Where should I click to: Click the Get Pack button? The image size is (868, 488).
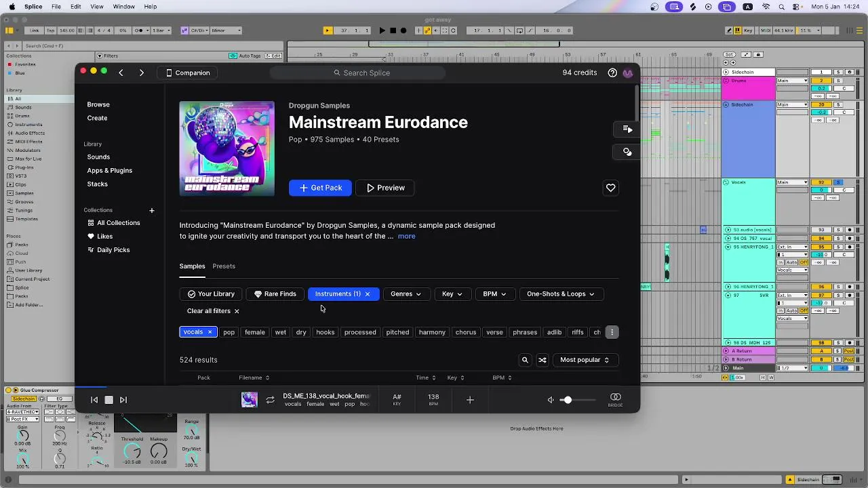(x=320, y=188)
